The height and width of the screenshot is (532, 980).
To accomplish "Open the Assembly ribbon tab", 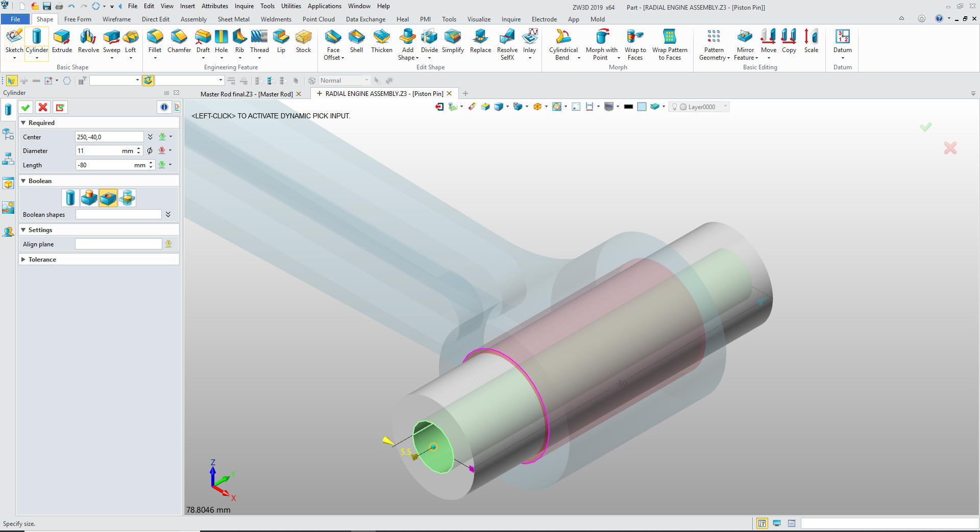I will [193, 19].
